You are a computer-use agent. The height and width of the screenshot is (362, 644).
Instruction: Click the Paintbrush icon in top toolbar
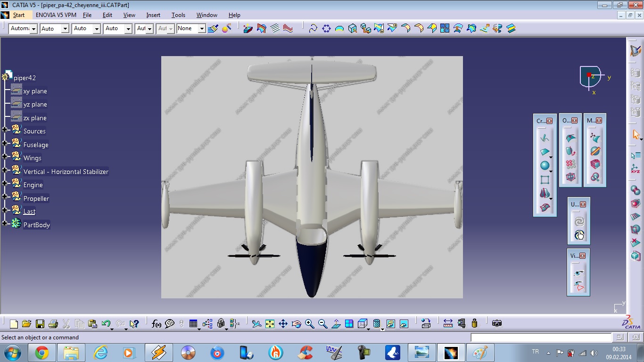tap(213, 29)
